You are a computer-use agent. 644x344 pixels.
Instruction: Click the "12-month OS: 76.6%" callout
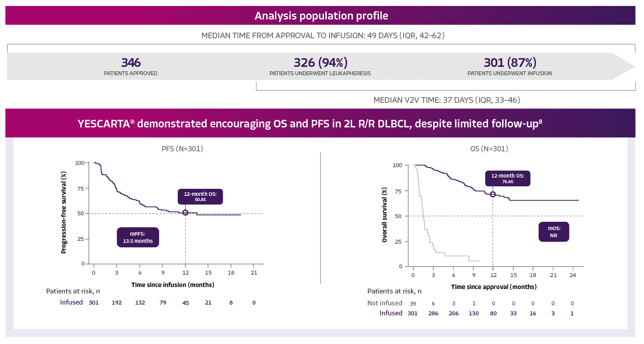point(508,178)
